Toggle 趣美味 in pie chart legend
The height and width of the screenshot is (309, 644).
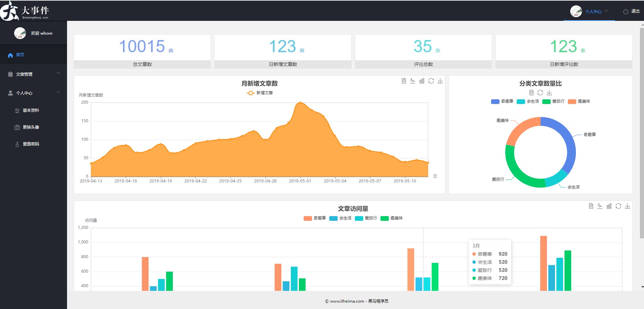click(x=579, y=101)
